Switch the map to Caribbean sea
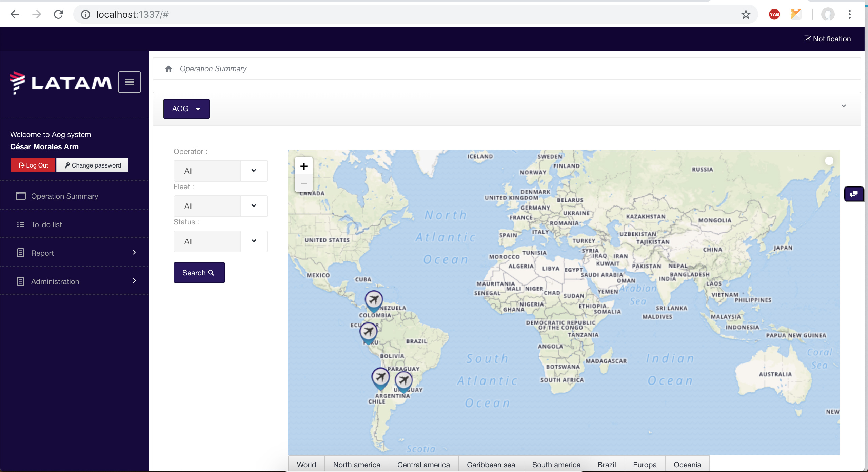 (491, 465)
